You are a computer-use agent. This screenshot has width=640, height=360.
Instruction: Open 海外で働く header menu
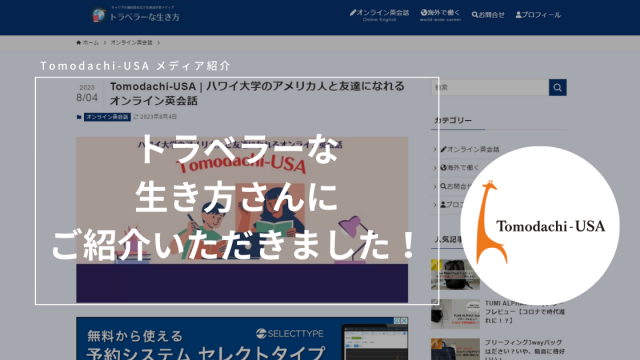440,15
